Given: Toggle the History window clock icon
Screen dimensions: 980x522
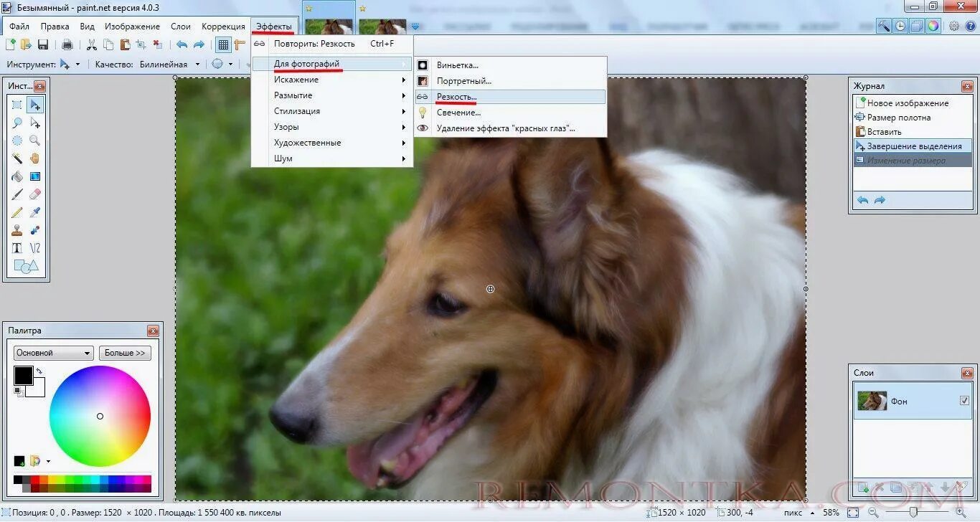Looking at the screenshot, I should pos(900,26).
